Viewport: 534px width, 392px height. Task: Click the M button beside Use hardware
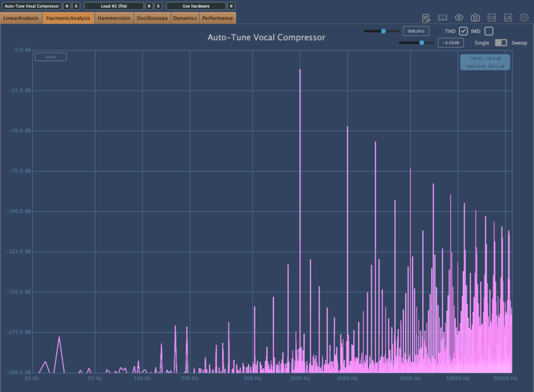pyautogui.click(x=231, y=6)
